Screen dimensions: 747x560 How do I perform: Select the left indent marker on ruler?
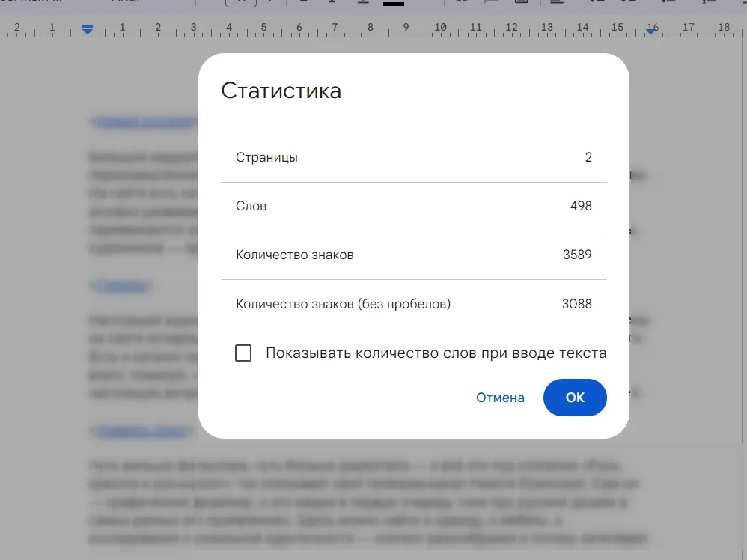88,29
